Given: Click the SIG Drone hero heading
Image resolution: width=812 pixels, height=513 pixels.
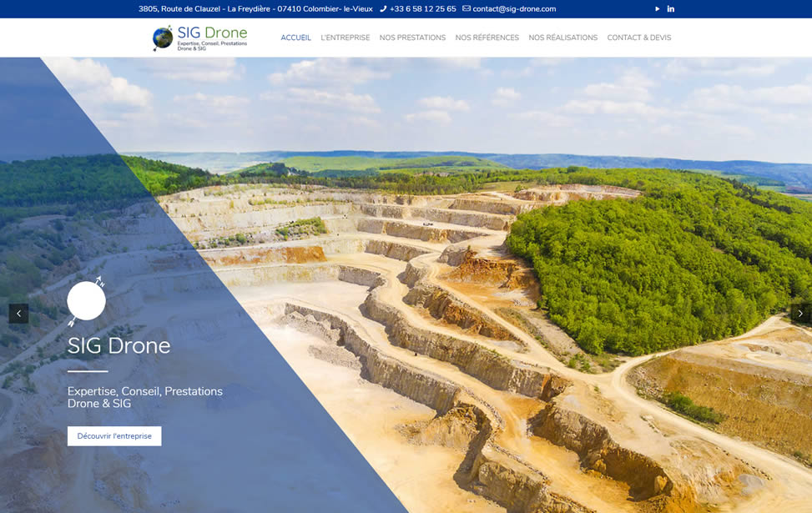Looking at the screenshot, I should 119,345.
